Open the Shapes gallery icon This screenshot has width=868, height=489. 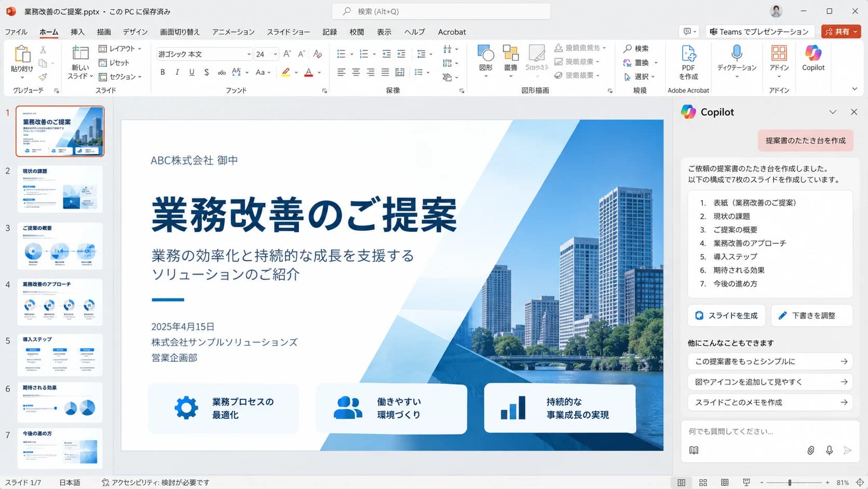pos(486,54)
